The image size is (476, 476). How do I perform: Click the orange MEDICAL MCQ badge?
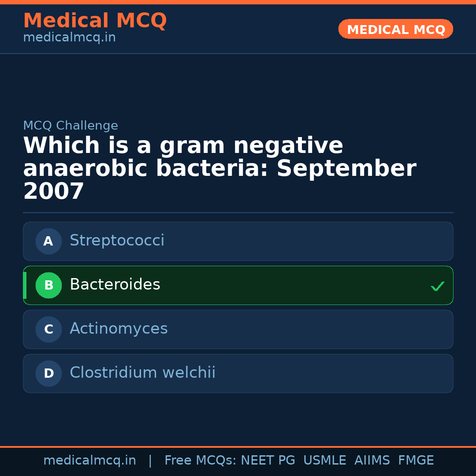click(395, 30)
